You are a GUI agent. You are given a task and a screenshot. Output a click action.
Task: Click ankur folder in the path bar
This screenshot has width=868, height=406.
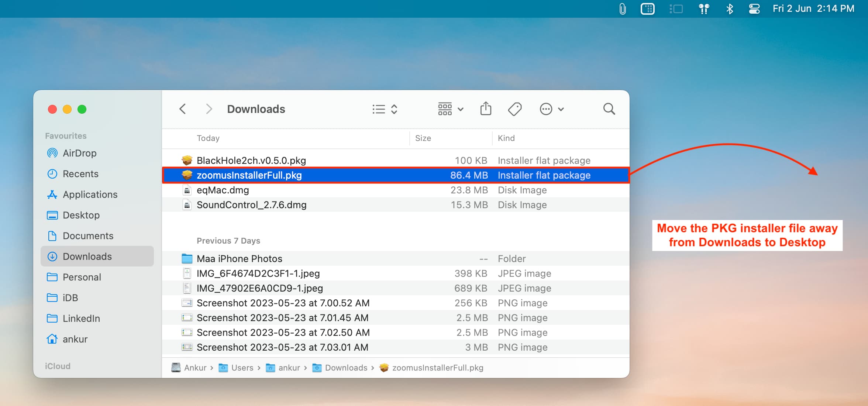[283, 368]
